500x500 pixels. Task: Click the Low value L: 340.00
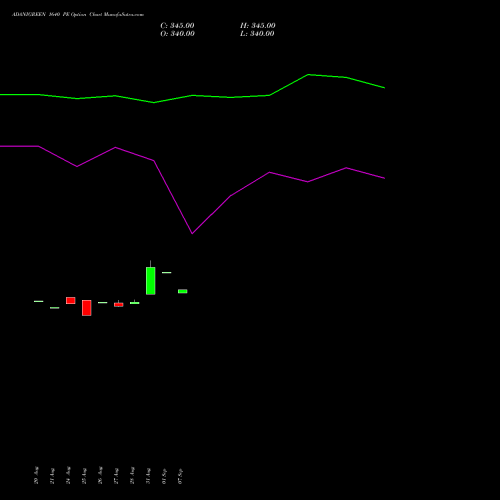click(x=257, y=34)
